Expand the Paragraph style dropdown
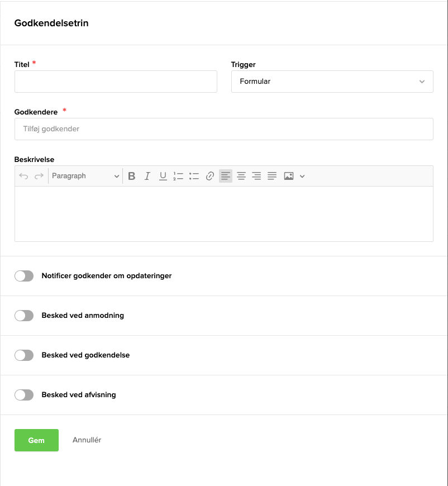Screen dimensions: 448x486 85,176
